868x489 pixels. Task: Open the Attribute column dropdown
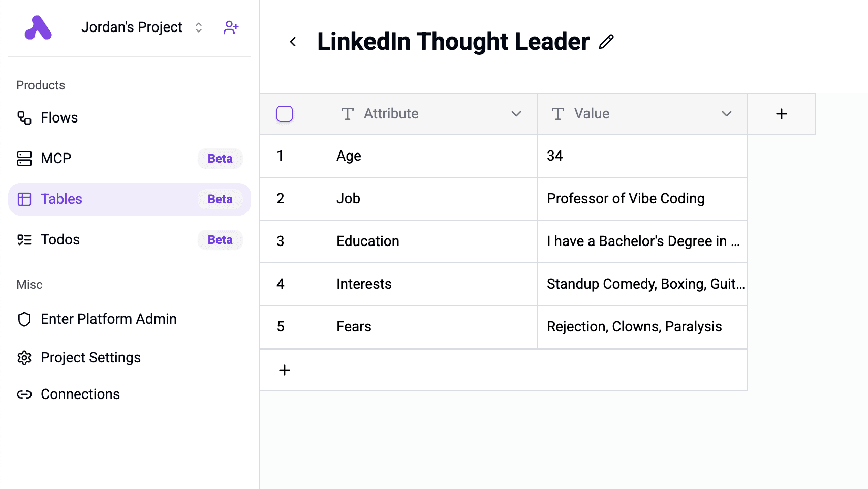[x=516, y=114]
